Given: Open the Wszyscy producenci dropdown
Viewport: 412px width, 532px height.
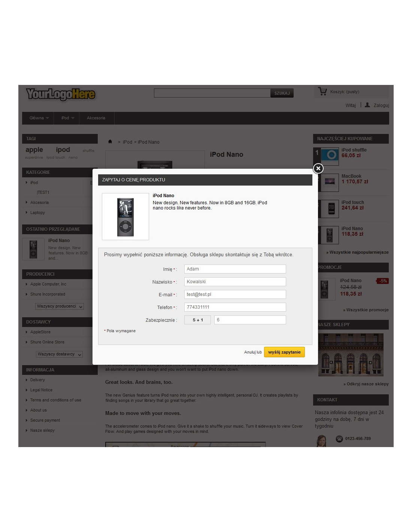Looking at the screenshot, I should (60, 306).
